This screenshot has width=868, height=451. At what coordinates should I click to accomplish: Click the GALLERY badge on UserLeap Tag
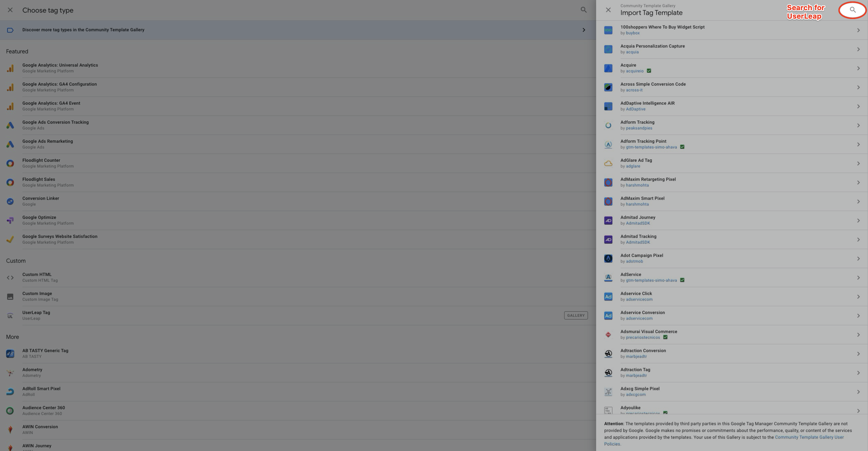[576, 315]
